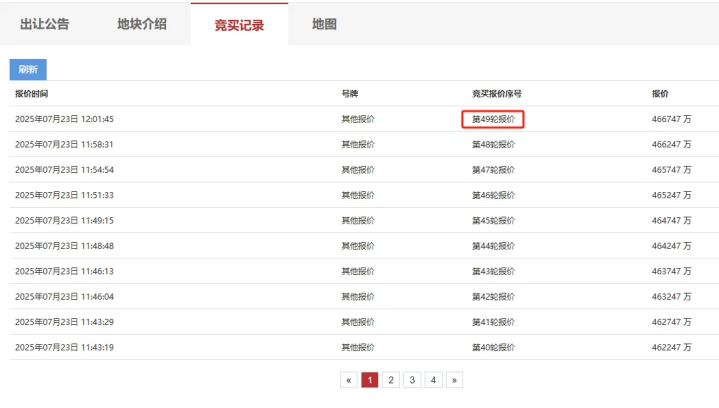Click the price 464247 万
Viewport: 719px width, 408px height.
[x=671, y=246]
